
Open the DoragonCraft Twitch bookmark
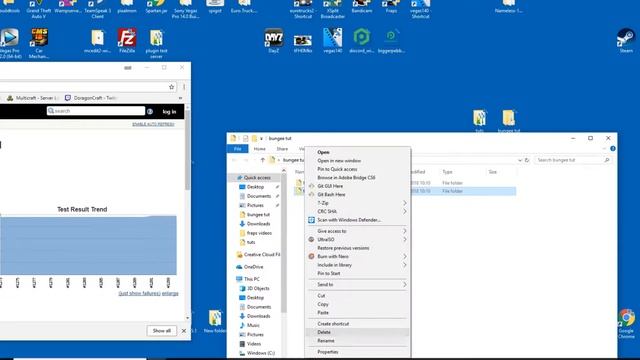tap(91, 98)
